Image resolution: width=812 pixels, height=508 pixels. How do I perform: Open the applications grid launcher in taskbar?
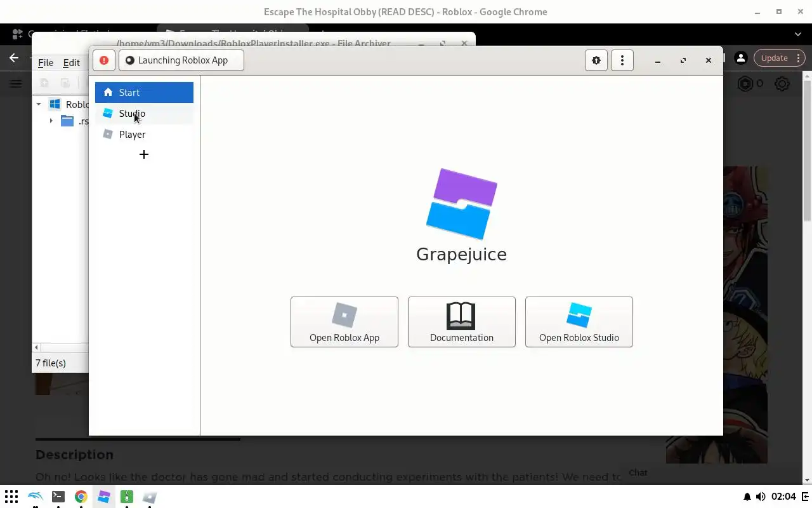click(11, 497)
